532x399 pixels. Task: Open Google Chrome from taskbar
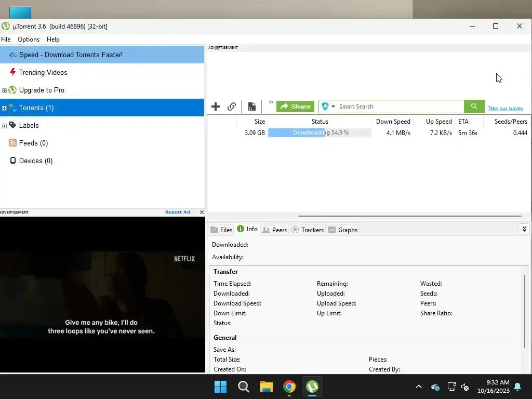(289, 387)
